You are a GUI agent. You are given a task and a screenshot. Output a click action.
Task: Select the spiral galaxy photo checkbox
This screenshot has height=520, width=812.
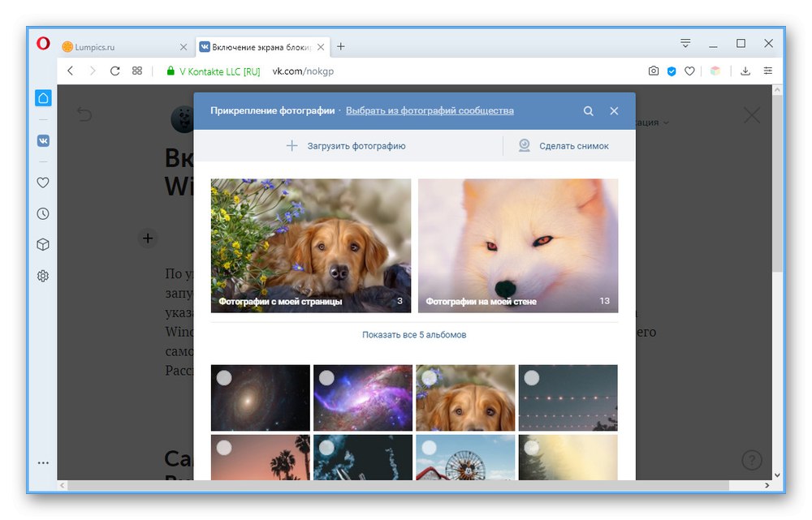coord(224,378)
